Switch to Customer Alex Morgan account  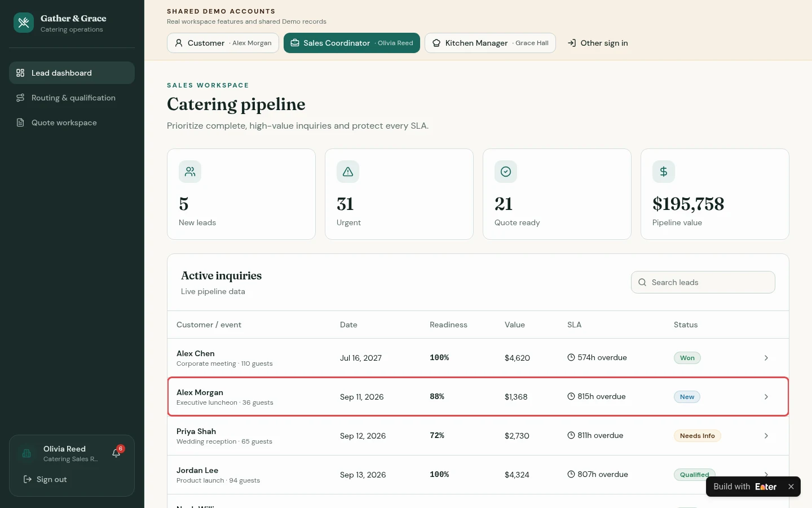pos(223,43)
